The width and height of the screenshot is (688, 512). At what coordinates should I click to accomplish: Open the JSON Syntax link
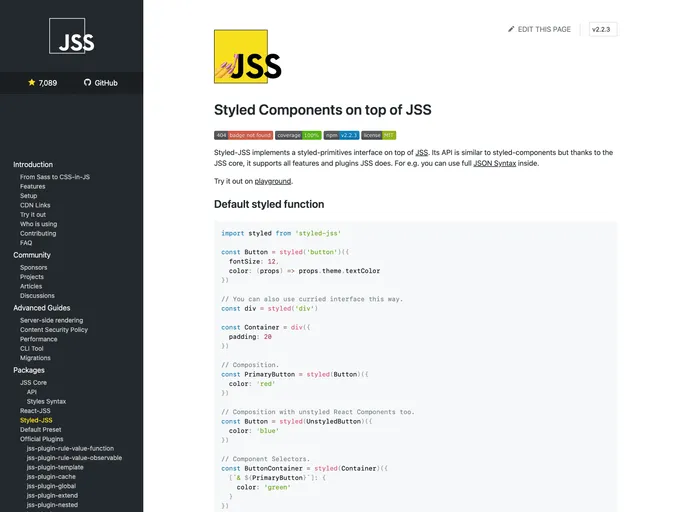click(494, 163)
